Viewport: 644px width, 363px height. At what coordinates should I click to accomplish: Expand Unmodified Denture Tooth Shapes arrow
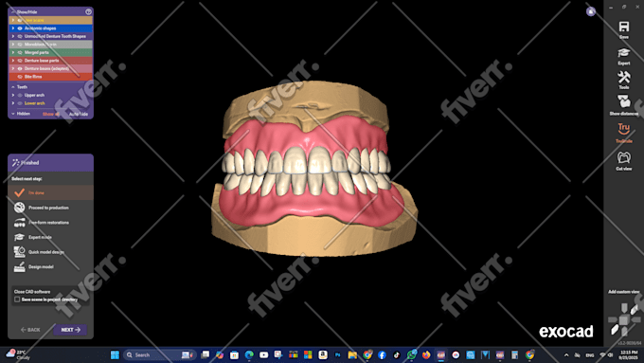13,36
